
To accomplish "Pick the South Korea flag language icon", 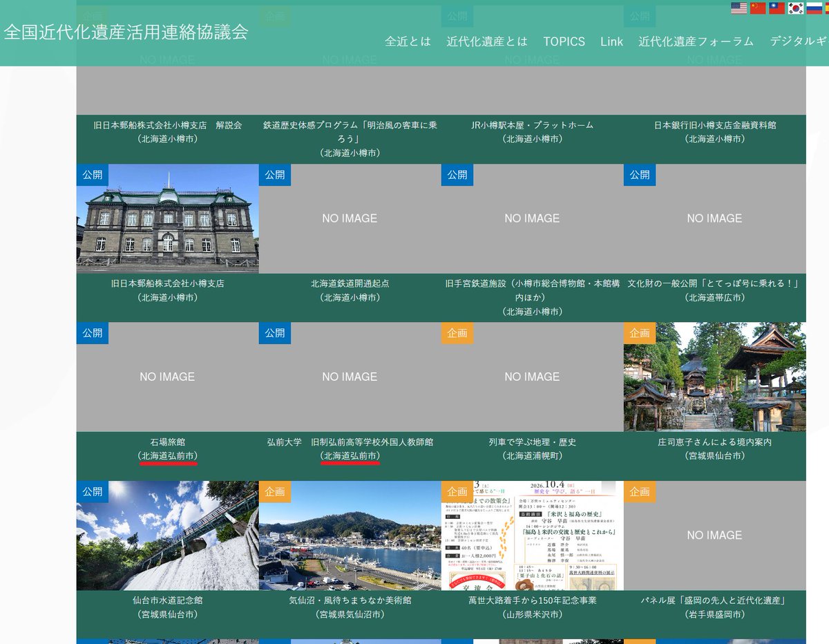I will (x=796, y=8).
